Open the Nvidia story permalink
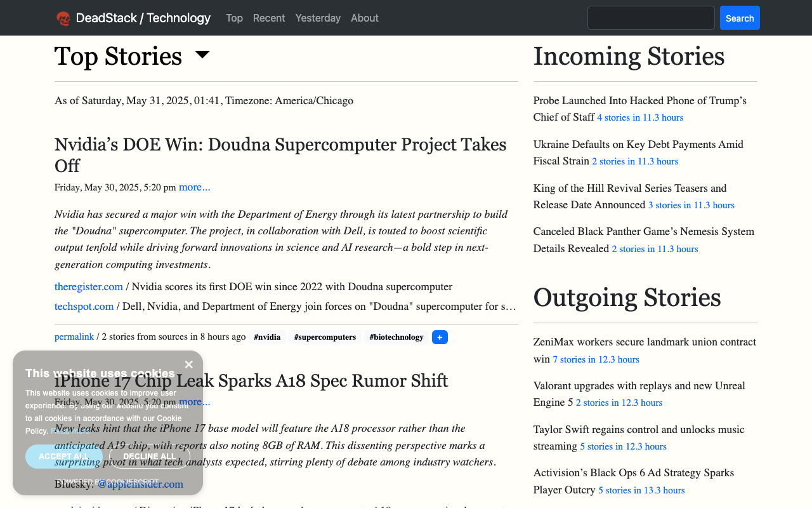812x508 pixels. click(74, 337)
